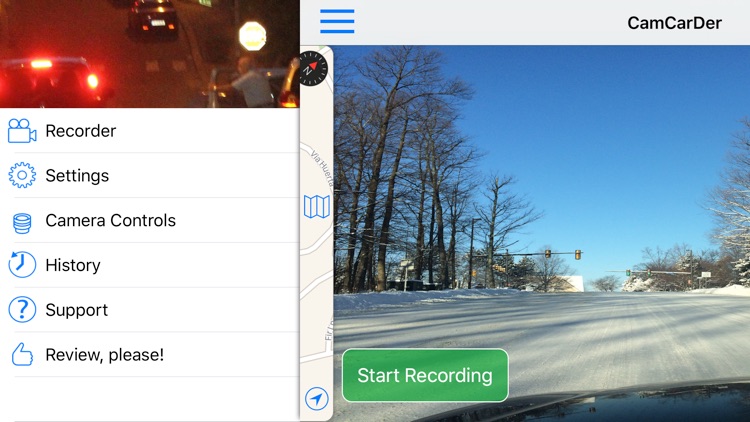Click the Support question mark icon
Image resolution: width=750 pixels, height=422 pixels.
pyautogui.click(x=22, y=310)
